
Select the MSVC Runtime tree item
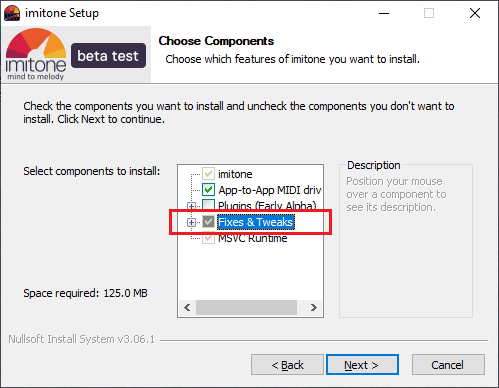click(x=253, y=238)
